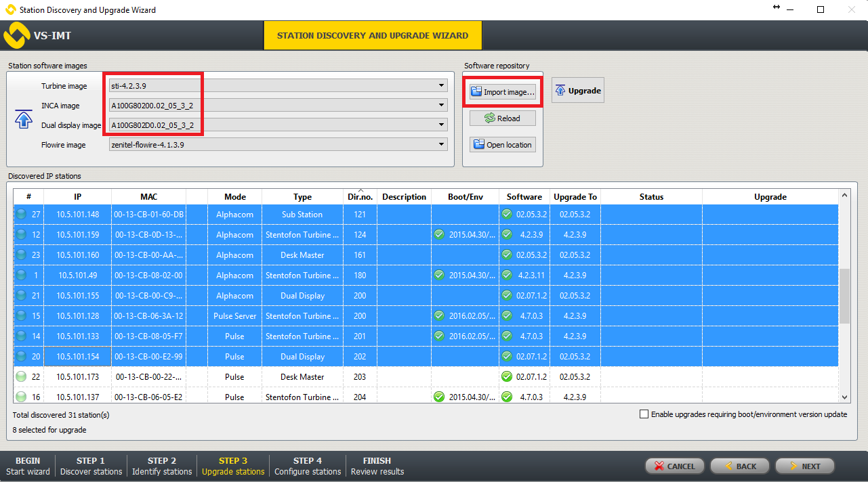Click the blue upload arrow beside software images
Viewport: 868px width, 482px height.
(24, 120)
